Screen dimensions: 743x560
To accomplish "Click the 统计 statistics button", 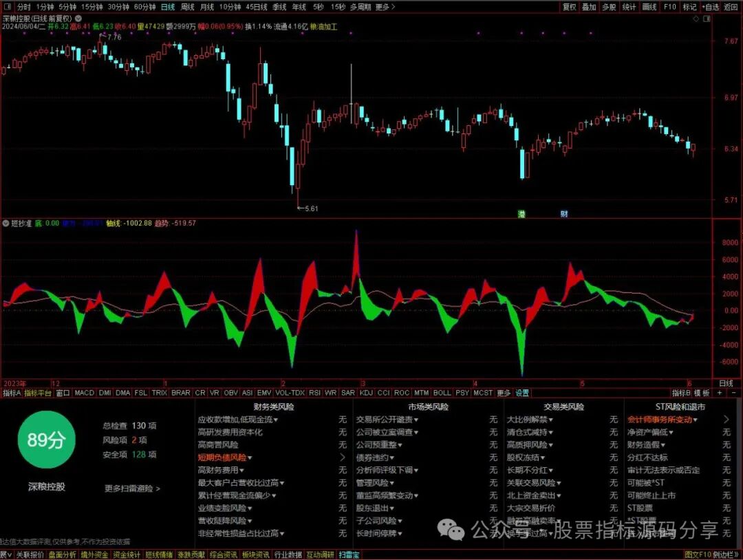I will point(629,7).
